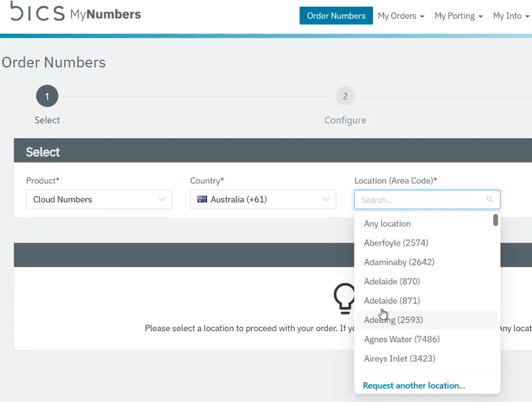The height and width of the screenshot is (402, 532).
Task: Open the Product dropdown showing Cloud Numbers
Action: click(99, 200)
